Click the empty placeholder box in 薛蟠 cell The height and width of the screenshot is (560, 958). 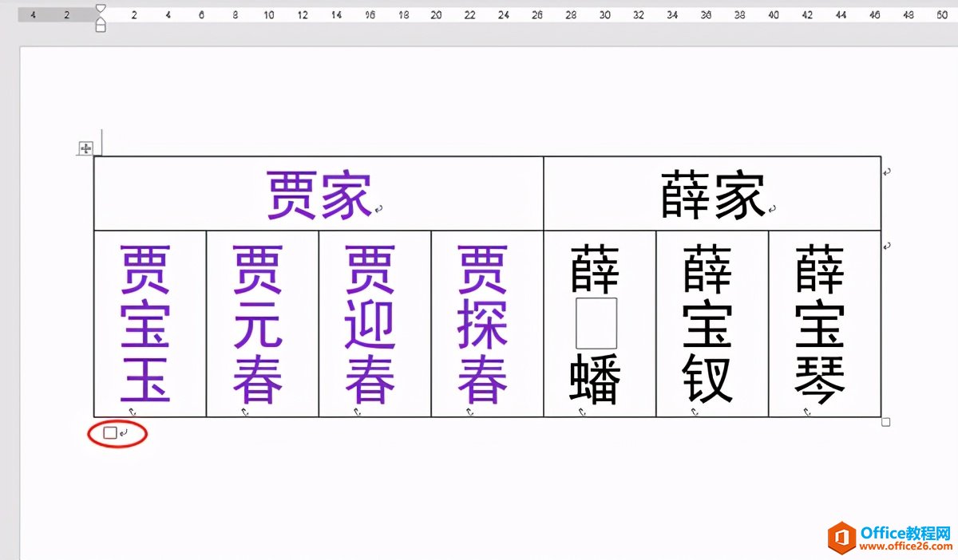tap(596, 323)
